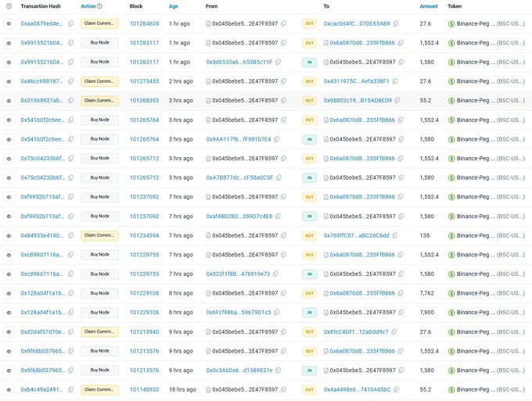Open transaction 0x31568927ab
Viewport: 532px width, 401px height.
(41, 101)
